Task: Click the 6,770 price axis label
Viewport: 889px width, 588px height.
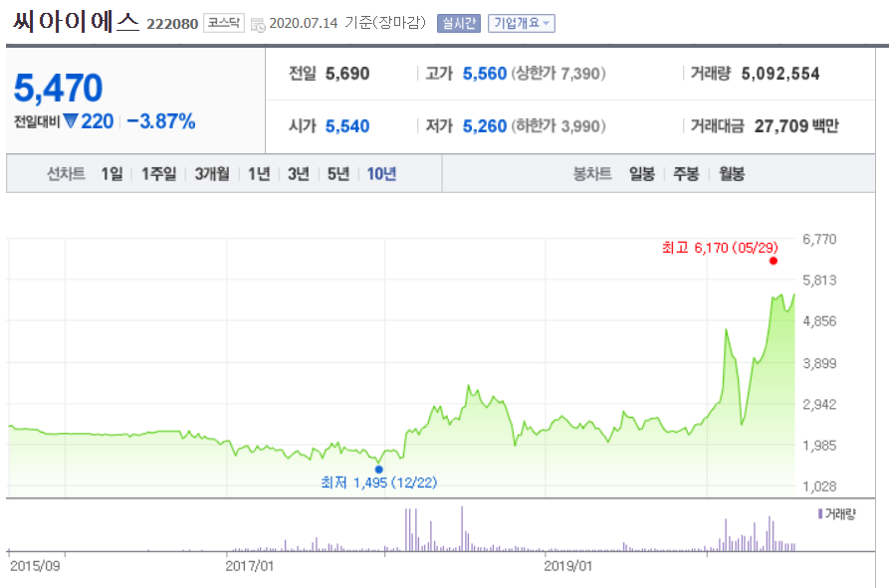Action: (x=819, y=239)
